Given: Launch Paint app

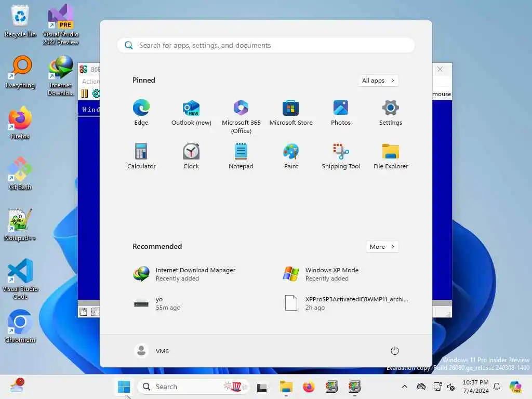Looking at the screenshot, I should pos(291,156).
